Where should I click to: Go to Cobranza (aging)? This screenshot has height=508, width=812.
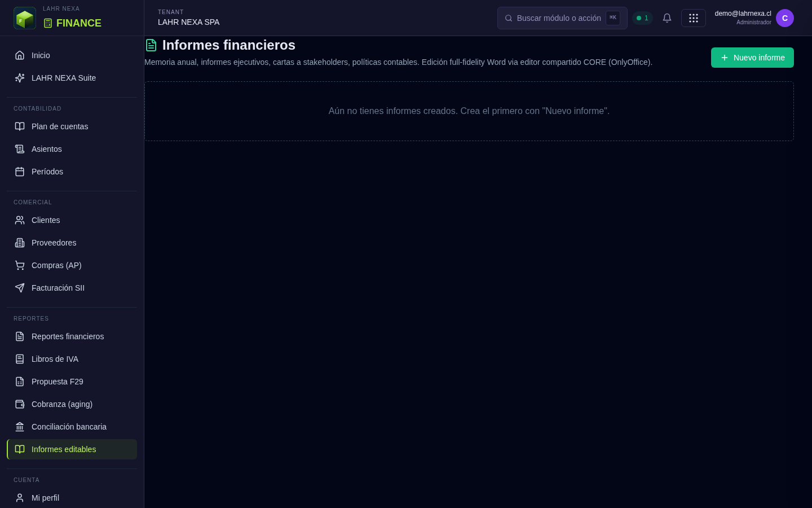click(72, 404)
